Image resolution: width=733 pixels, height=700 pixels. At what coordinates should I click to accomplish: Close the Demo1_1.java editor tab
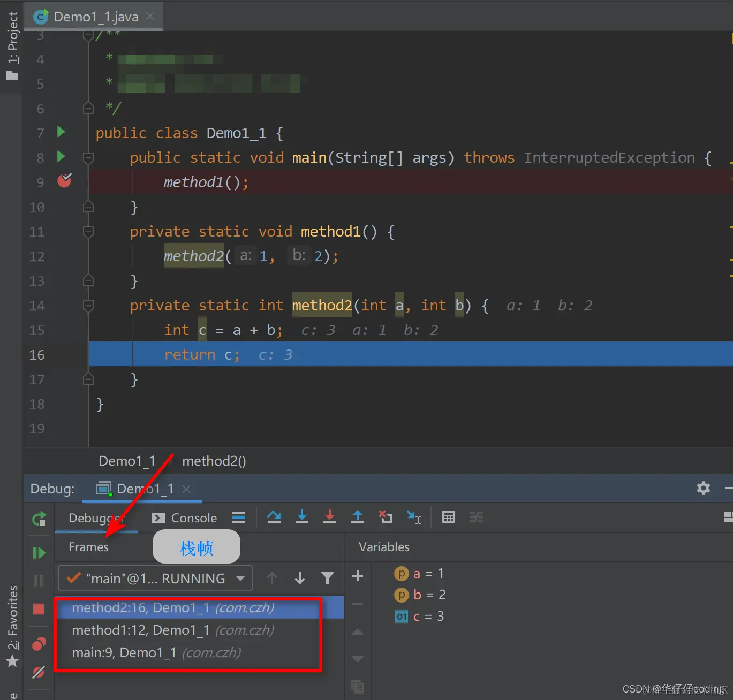click(x=150, y=17)
